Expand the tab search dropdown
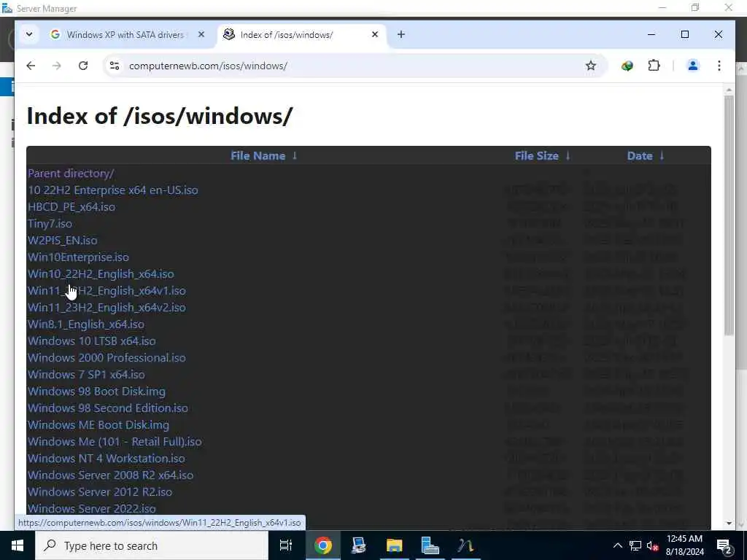The width and height of the screenshot is (747, 560). pyautogui.click(x=29, y=34)
